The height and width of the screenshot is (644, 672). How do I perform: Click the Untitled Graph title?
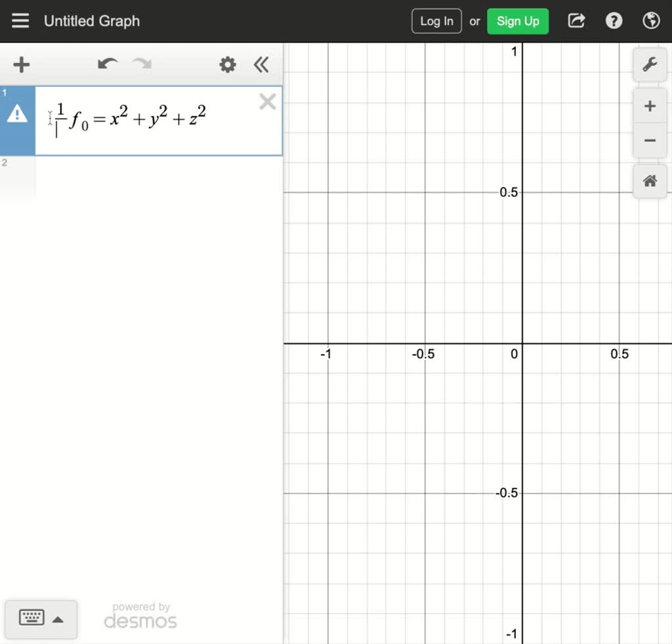pyautogui.click(x=91, y=20)
